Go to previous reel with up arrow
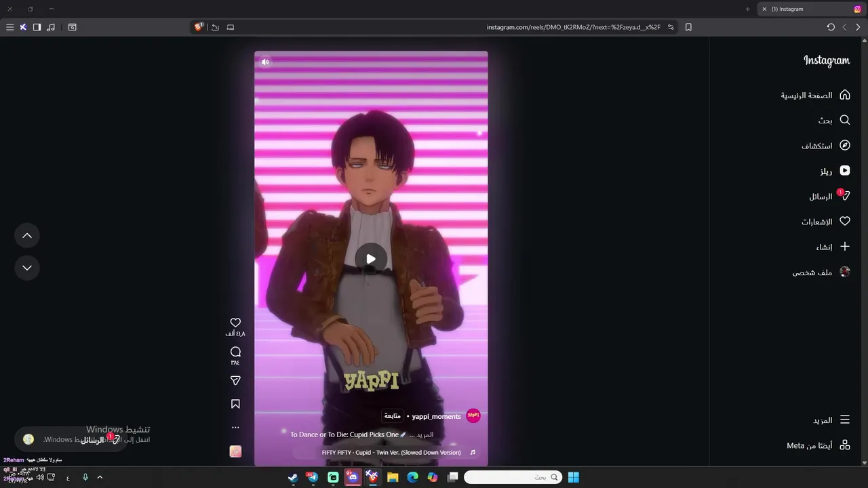This screenshot has height=488, width=868. coord(27,235)
